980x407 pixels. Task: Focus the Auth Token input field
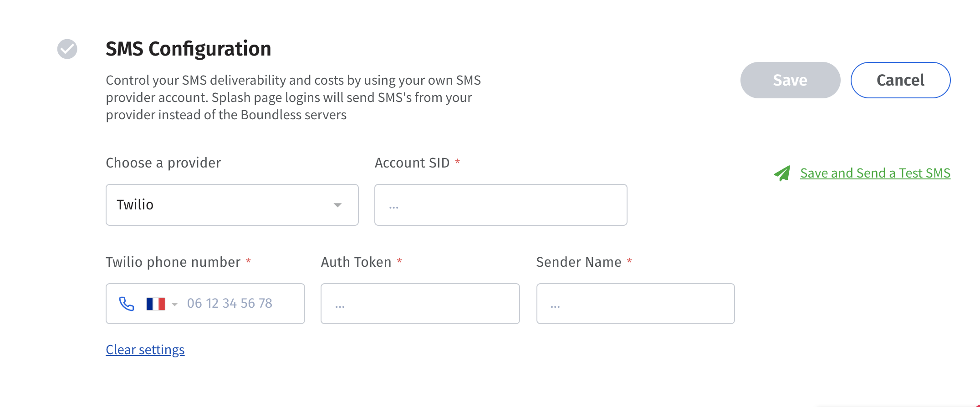420,304
